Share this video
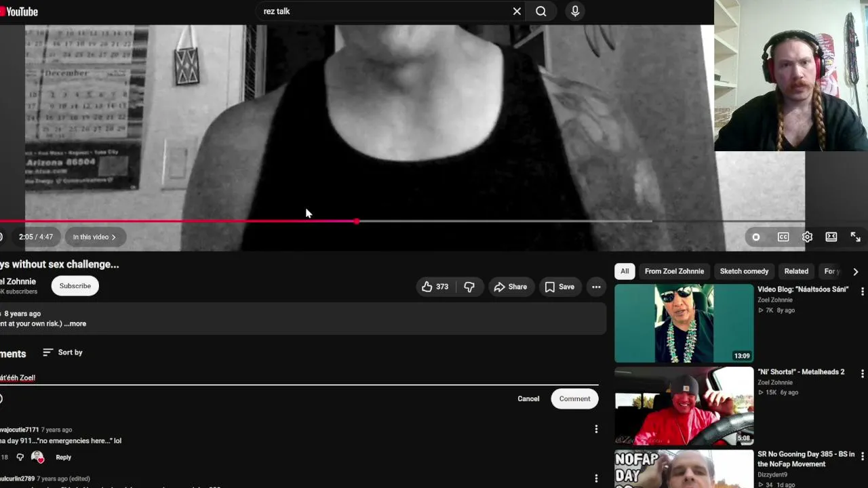 coord(511,287)
